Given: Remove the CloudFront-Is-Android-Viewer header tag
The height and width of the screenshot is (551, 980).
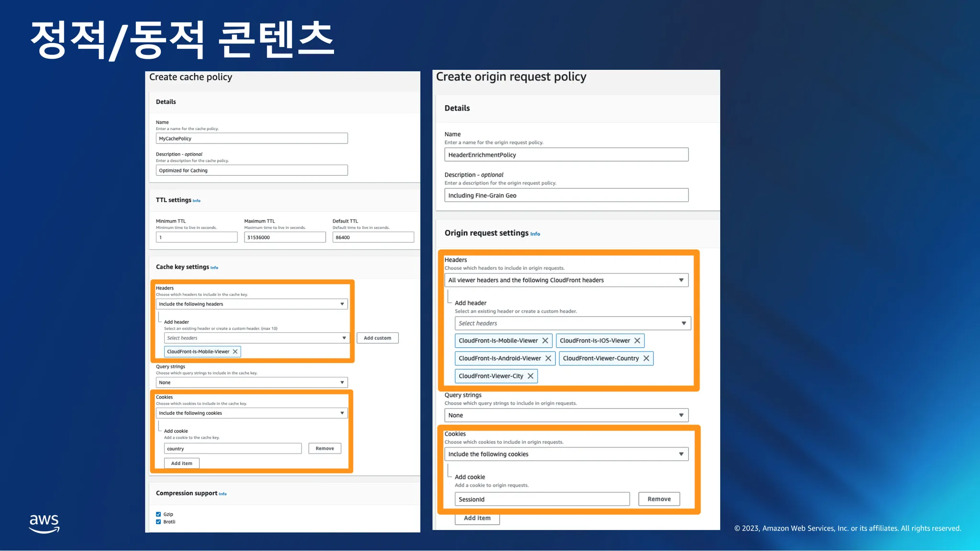Looking at the screenshot, I should click(x=548, y=358).
